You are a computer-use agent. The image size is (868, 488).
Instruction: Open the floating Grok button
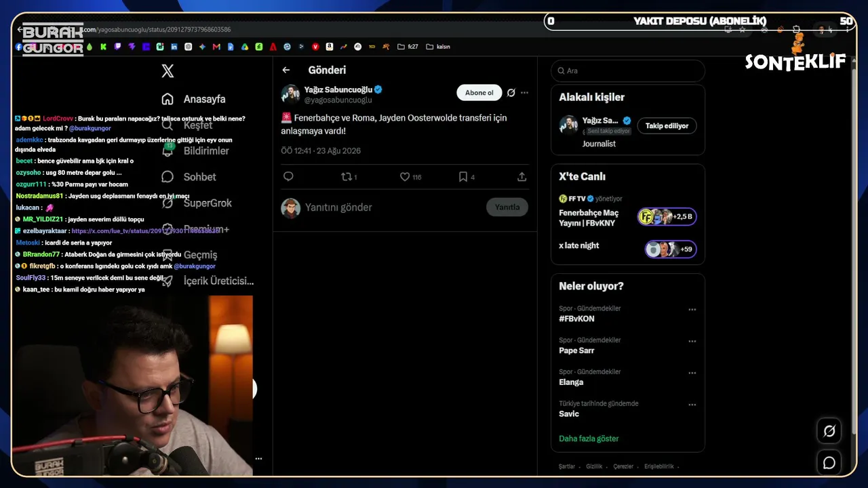click(x=829, y=431)
